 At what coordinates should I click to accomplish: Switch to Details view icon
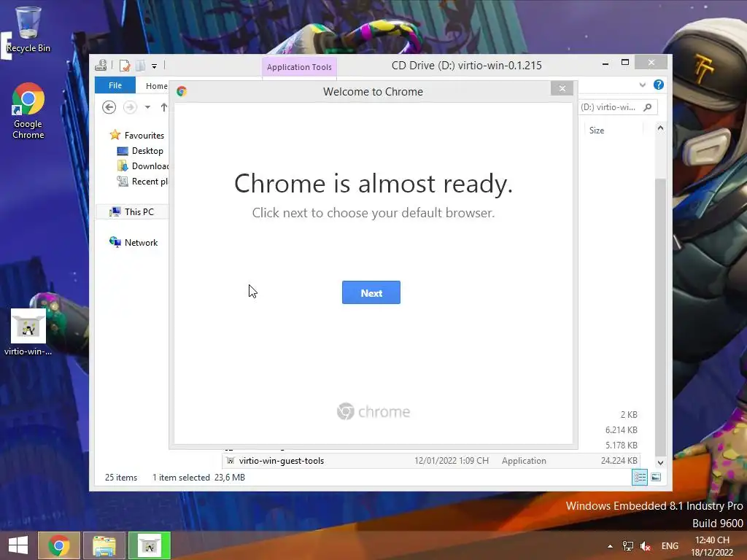pos(639,477)
